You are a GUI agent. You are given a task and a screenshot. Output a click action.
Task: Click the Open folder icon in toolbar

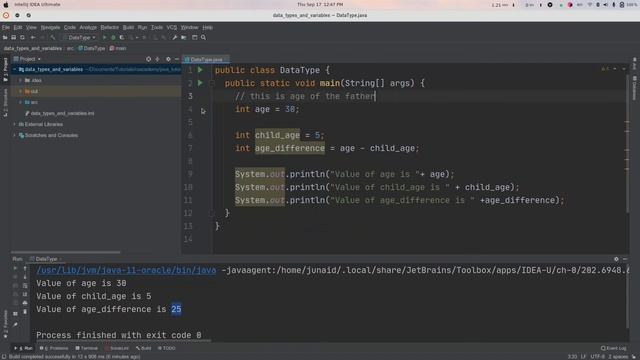coord(5,38)
